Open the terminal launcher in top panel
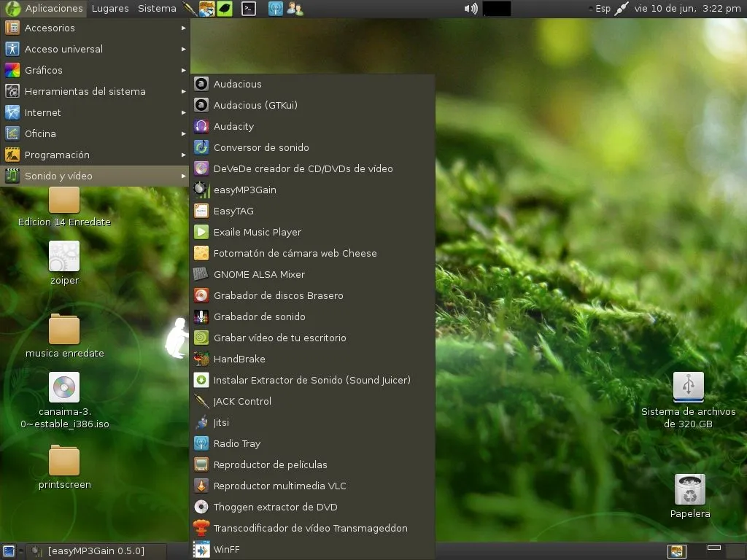 pos(249,9)
